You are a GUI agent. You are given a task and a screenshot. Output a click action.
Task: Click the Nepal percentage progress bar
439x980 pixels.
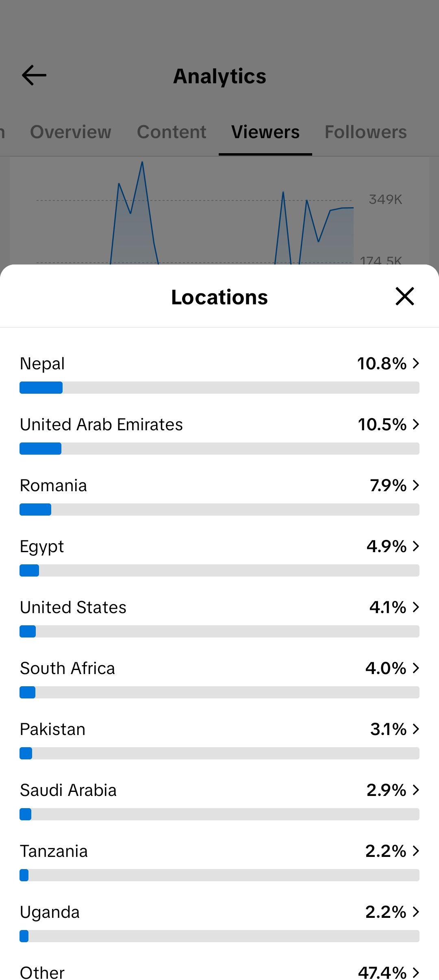click(219, 388)
